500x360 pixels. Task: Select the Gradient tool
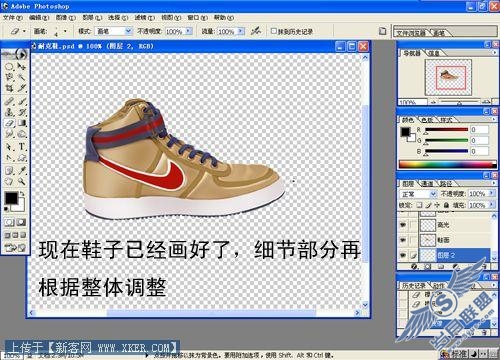click(x=22, y=123)
